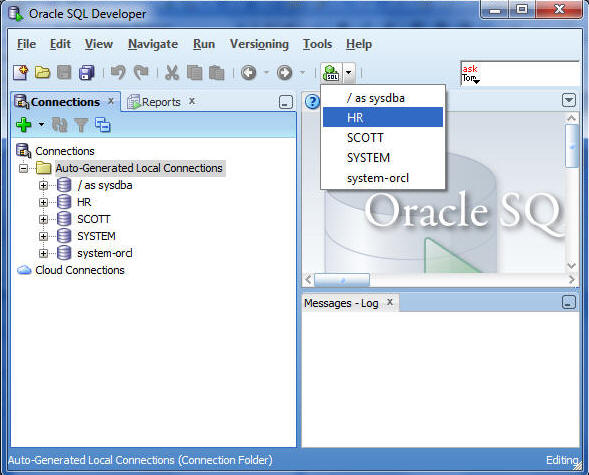Image resolution: width=589 pixels, height=475 pixels.
Task: Click the SCOTT database cylinder icon
Action: click(x=64, y=219)
